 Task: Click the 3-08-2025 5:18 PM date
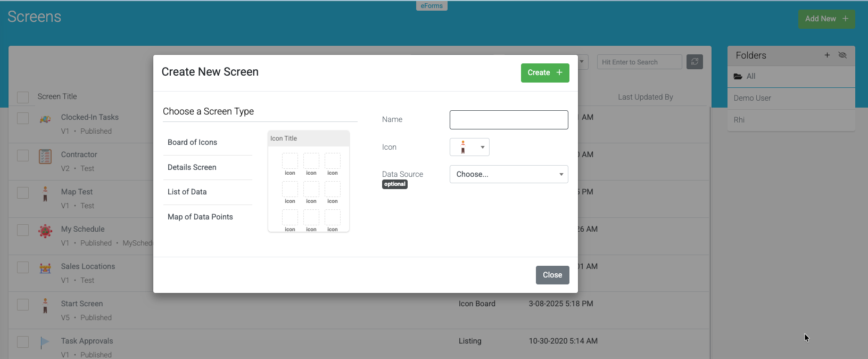click(561, 304)
